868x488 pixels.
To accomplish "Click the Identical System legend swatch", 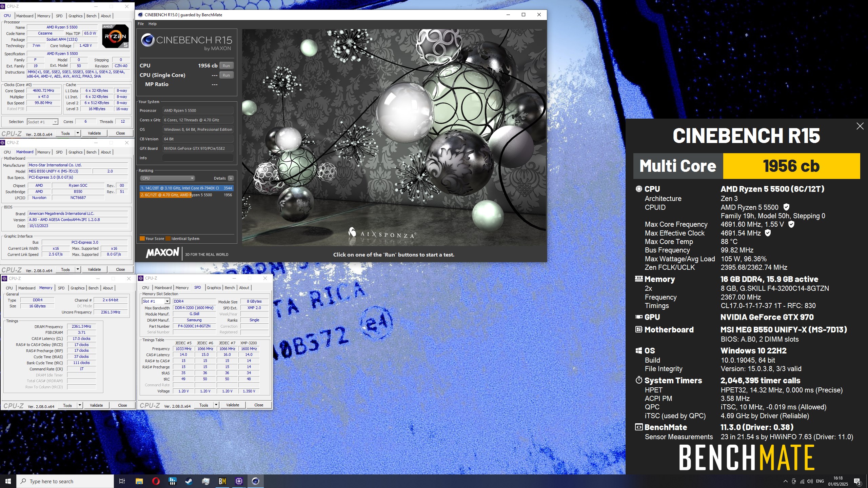I will (168, 239).
